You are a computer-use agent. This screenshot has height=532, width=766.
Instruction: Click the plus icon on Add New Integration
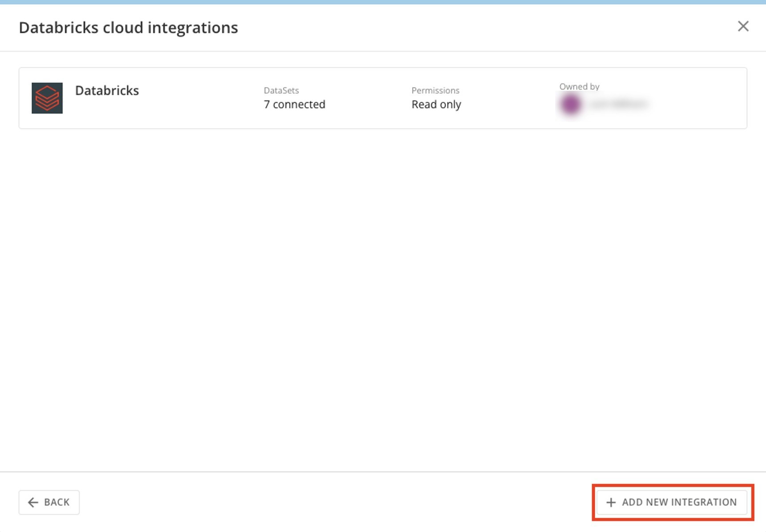click(x=611, y=502)
